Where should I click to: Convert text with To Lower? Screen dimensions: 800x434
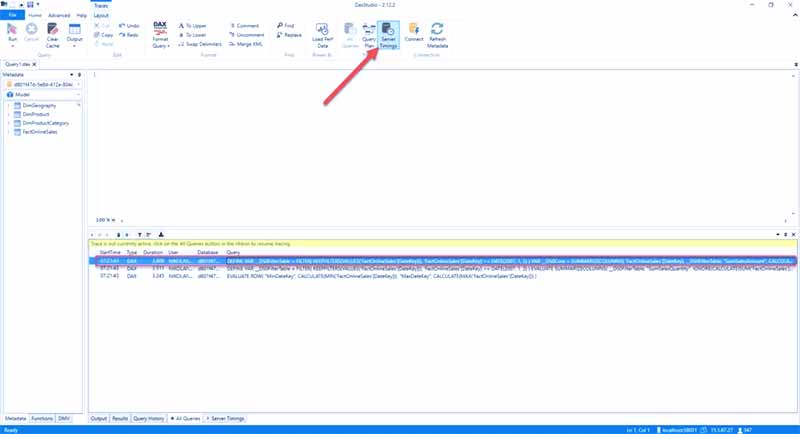click(192, 35)
